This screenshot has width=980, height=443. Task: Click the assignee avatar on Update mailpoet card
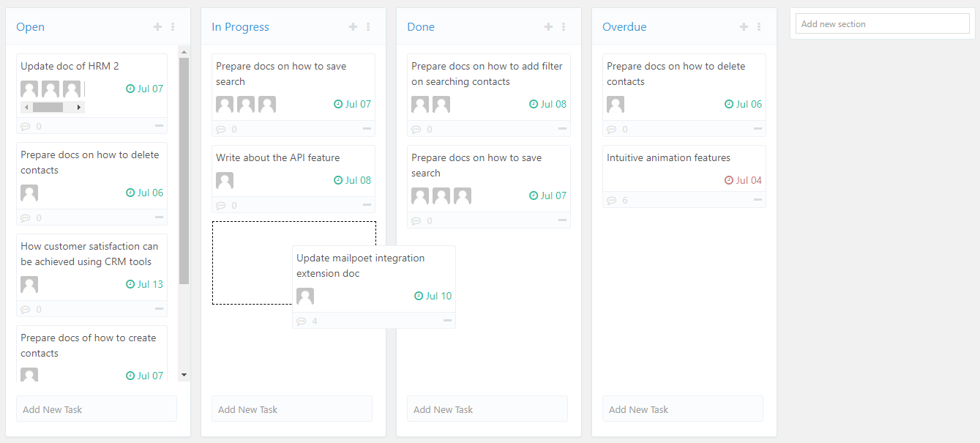(x=305, y=297)
